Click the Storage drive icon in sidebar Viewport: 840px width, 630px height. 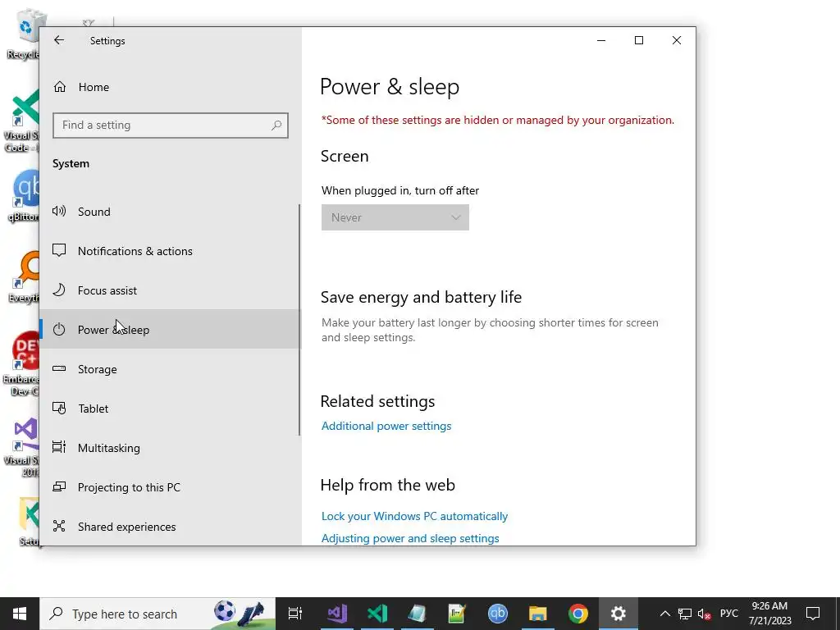pos(59,368)
